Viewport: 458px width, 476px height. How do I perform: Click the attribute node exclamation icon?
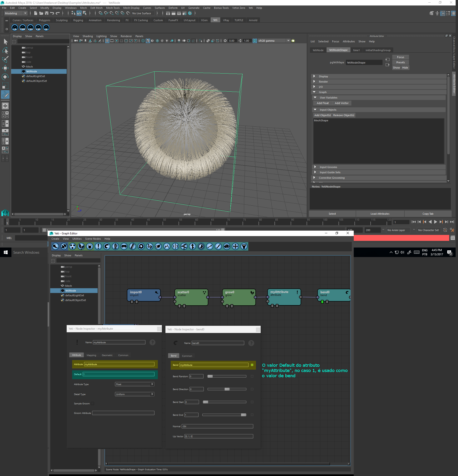point(297,292)
